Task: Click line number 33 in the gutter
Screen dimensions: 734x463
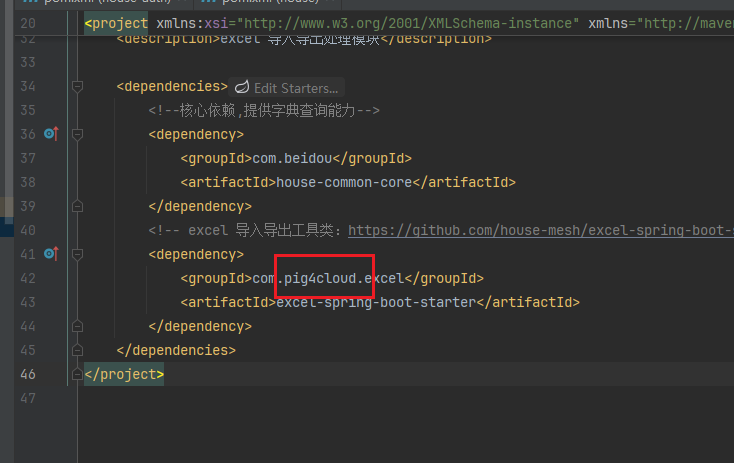Action: tap(28, 62)
